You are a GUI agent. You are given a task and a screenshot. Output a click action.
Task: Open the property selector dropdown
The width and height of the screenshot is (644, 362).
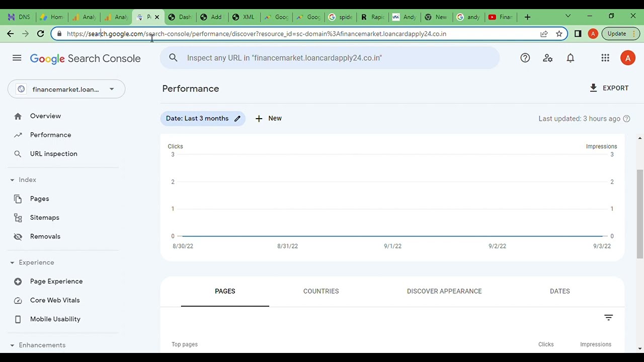coord(66,89)
